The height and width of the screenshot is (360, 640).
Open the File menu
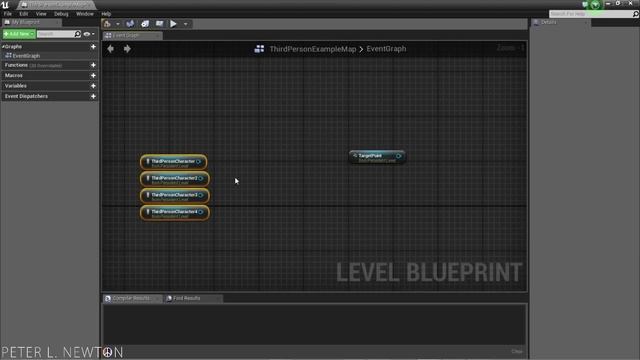click(x=8, y=14)
